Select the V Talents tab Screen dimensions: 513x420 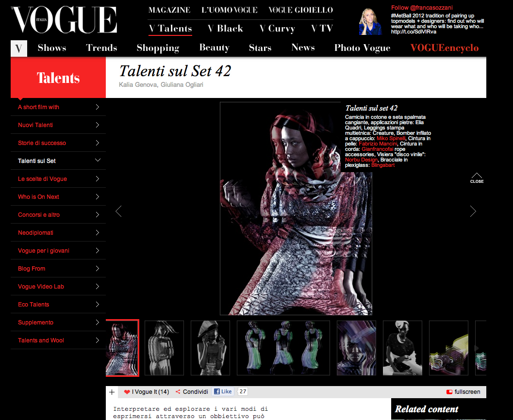170,29
